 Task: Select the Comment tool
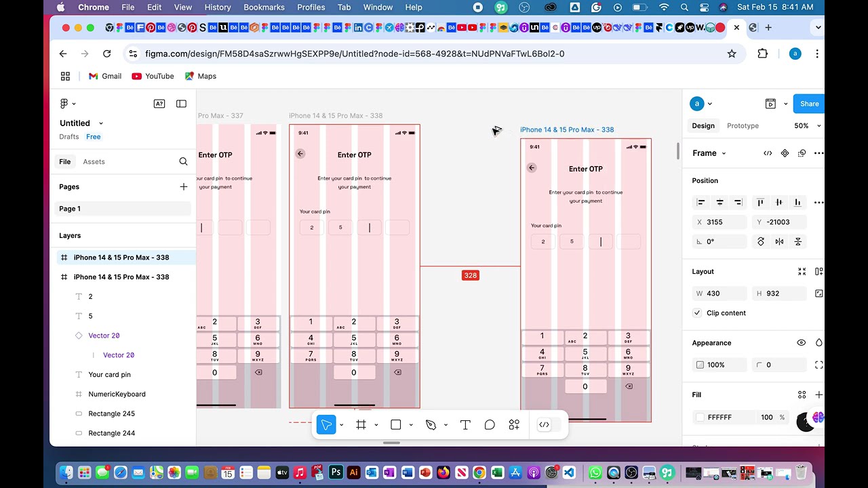pyautogui.click(x=490, y=425)
